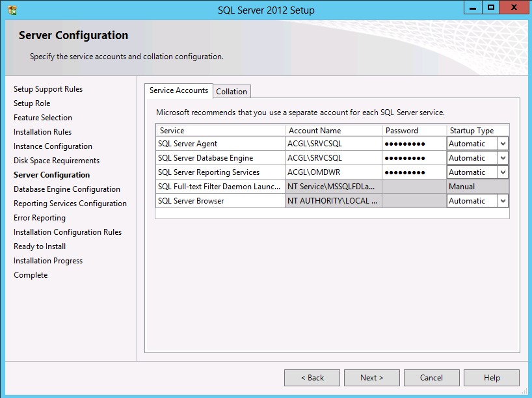Edit ACGL\OMDWR account name field
The height and width of the screenshot is (398, 532).
pyautogui.click(x=334, y=172)
